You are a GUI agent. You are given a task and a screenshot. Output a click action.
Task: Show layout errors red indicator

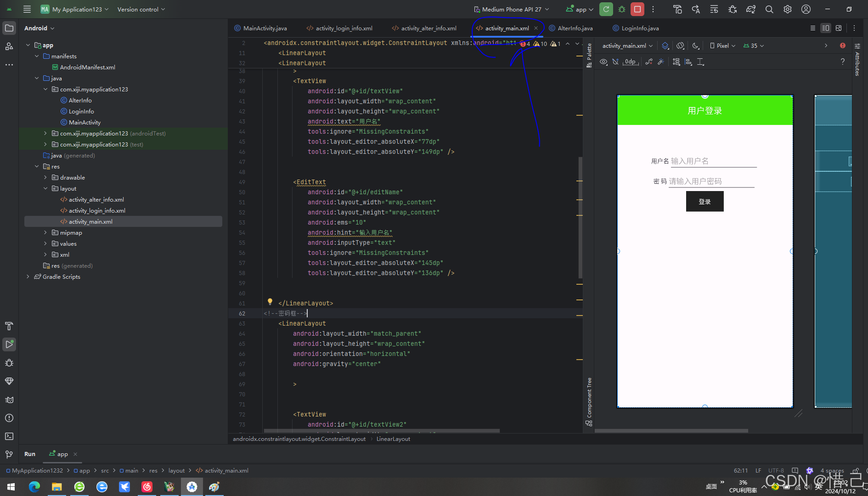pos(843,45)
